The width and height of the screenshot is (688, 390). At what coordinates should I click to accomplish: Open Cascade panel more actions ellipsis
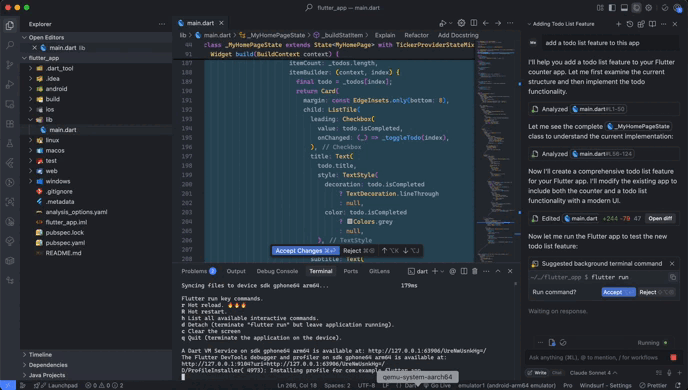[663, 24]
